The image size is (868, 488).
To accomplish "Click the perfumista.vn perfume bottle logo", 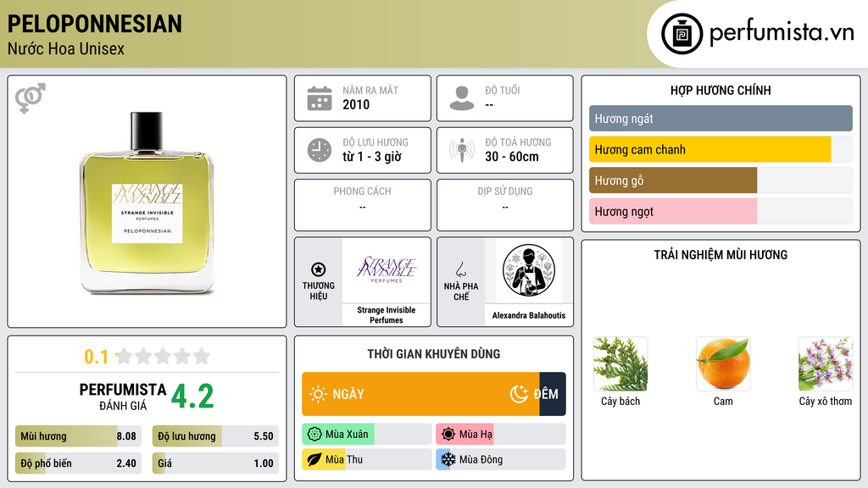I will (682, 34).
